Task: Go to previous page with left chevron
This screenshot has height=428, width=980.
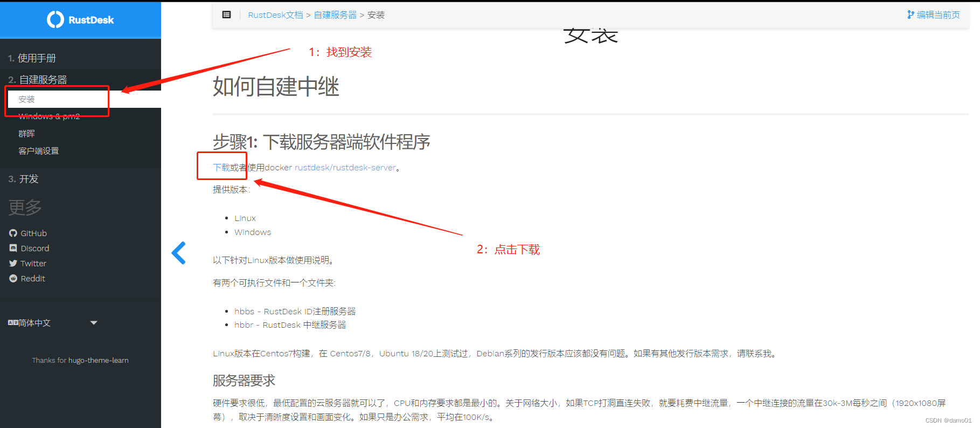Action: click(x=179, y=253)
